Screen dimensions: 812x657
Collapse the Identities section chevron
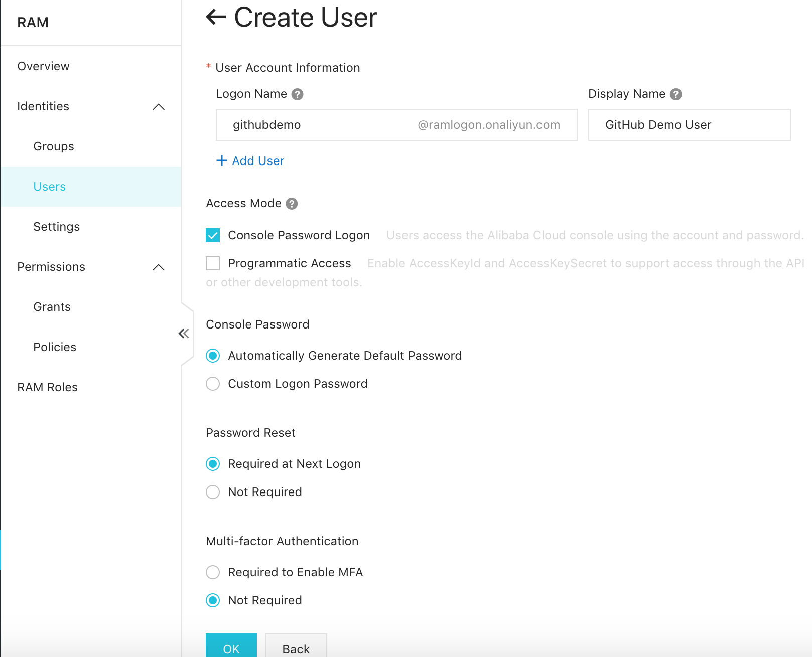(x=159, y=107)
